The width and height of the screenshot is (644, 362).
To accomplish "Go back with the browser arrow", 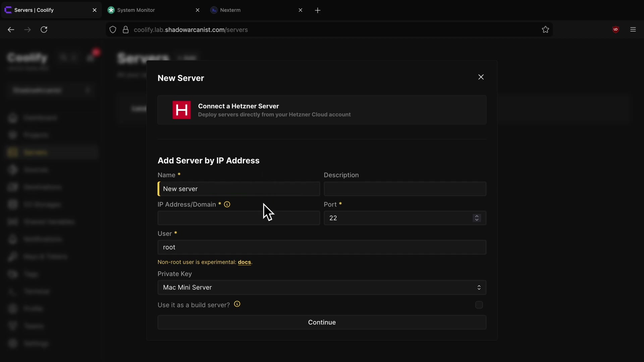I will pos(11,29).
